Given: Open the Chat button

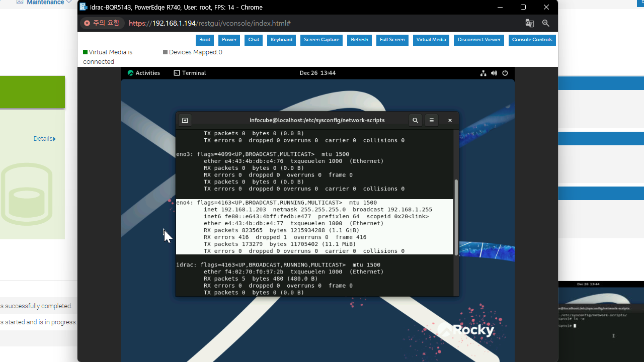Looking at the screenshot, I should pyautogui.click(x=254, y=40).
